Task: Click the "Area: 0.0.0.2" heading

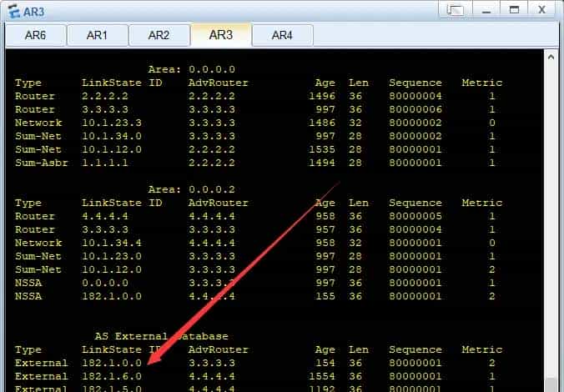Action: (x=192, y=189)
